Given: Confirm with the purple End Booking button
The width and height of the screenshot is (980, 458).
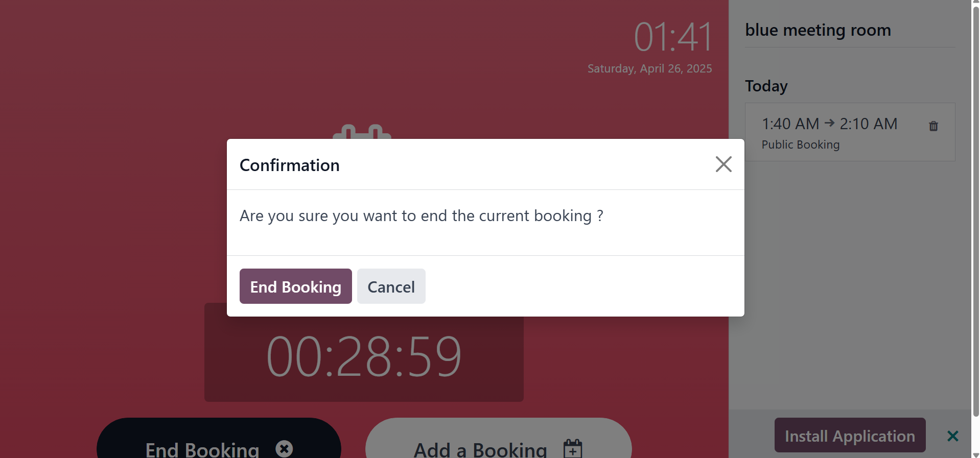Looking at the screenshot, I should tap(295, 286).
